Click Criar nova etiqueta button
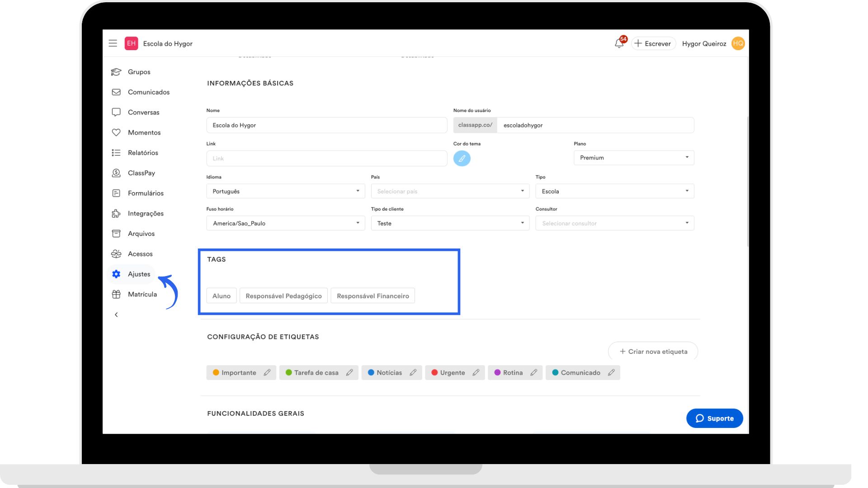 click(653, 352)
